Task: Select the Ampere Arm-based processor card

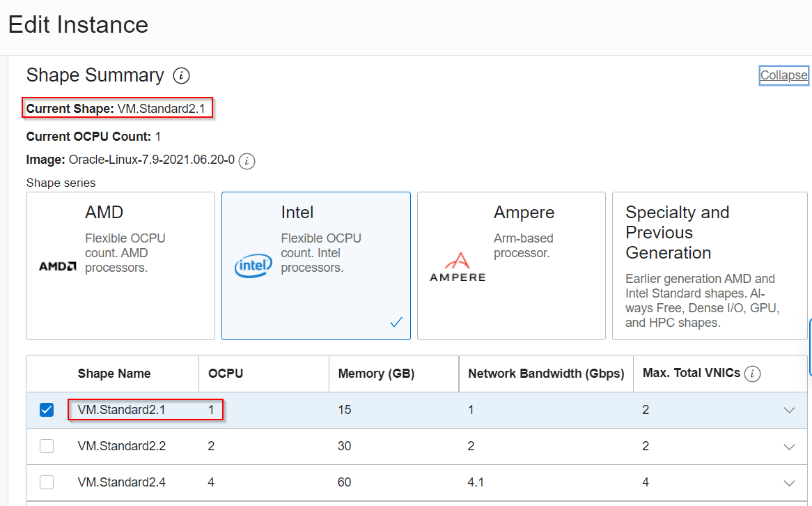Action: [511, 266]
